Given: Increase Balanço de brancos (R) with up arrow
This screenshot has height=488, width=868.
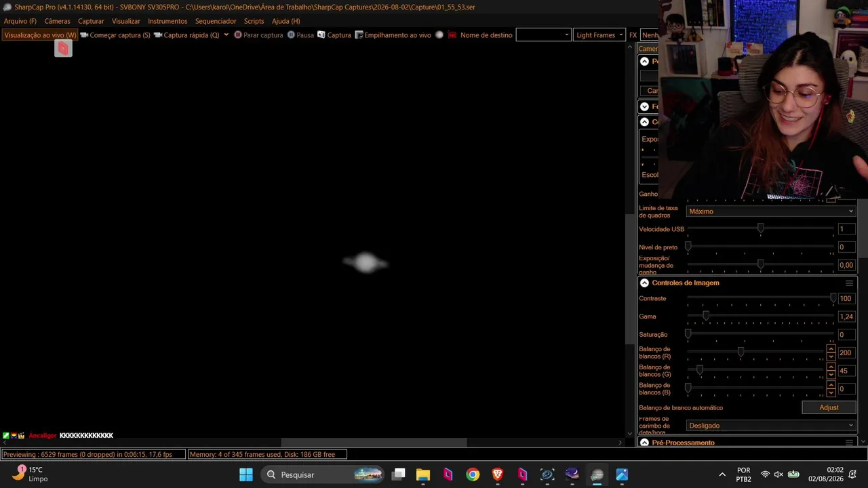Looking at the screenshot, I should [x=831, y=349].
